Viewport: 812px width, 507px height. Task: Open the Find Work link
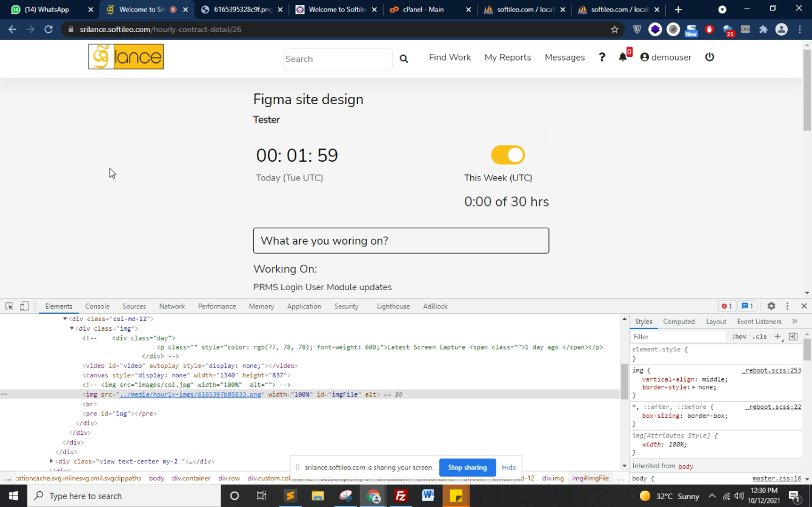click(x=450, y=58)
